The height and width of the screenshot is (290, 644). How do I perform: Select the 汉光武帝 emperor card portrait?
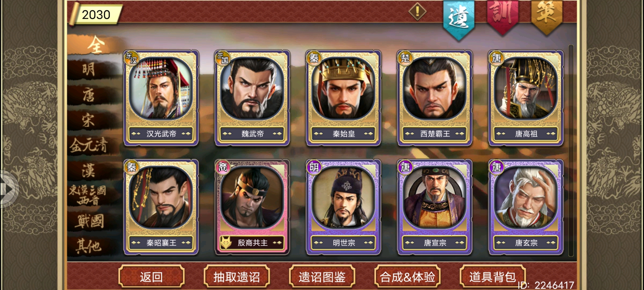click(161, 88)
